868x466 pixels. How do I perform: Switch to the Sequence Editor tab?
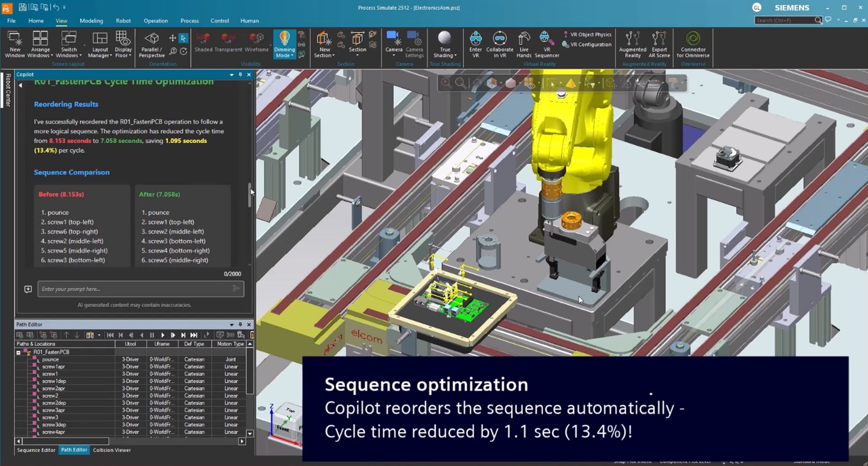36,450
